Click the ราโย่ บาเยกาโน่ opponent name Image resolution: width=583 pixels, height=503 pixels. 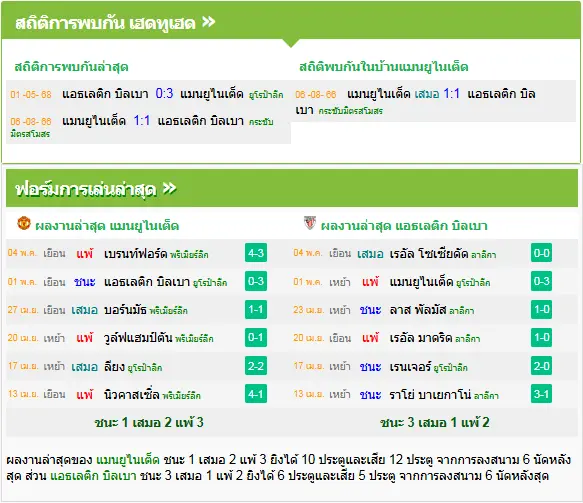pyautogui.click(x=431, y=394)
